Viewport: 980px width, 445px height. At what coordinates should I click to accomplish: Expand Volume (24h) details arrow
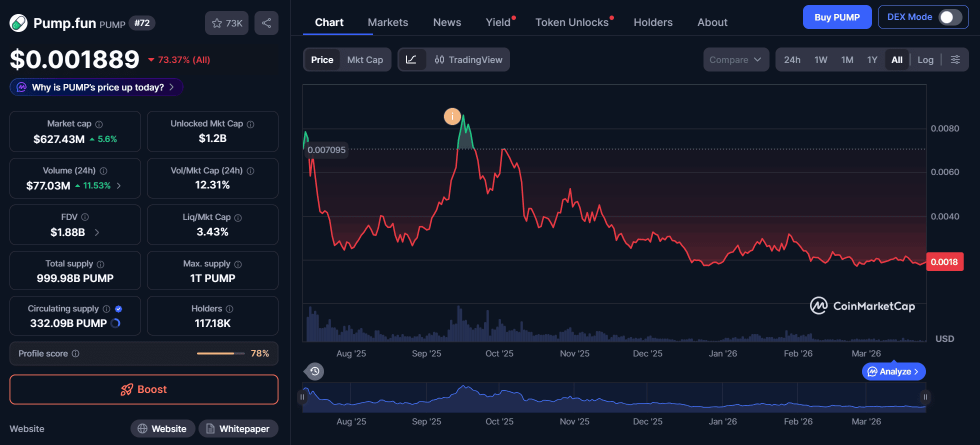[x=119, y=185]
